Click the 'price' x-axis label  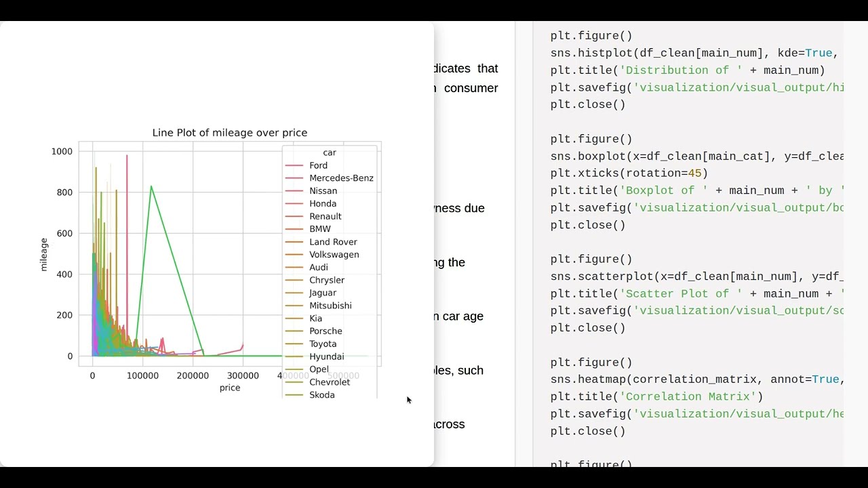[x=230, y=388]
